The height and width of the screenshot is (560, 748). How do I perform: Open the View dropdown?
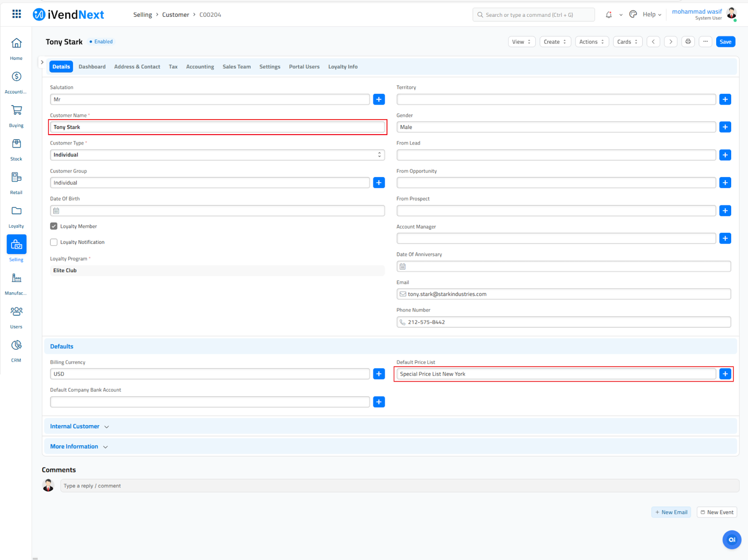(522, 42)
